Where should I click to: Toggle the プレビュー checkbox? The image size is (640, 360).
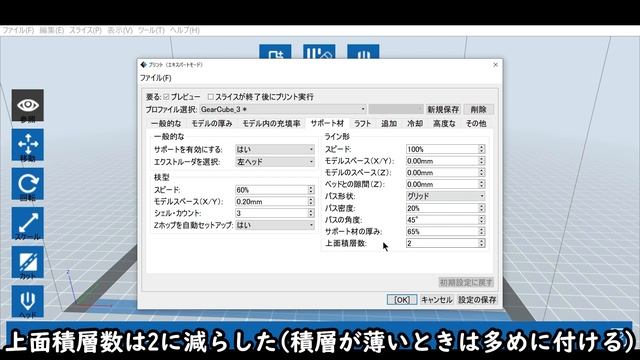[166, 97]
